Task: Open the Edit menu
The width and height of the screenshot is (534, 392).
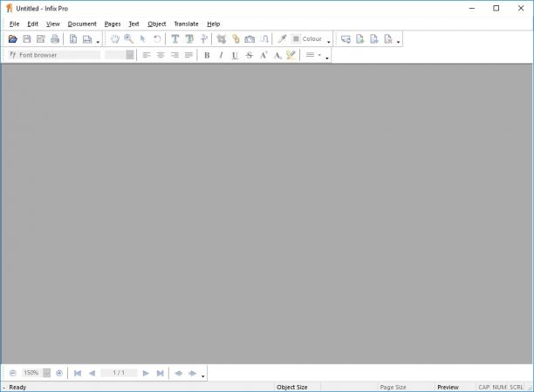Action: point(32,24)
